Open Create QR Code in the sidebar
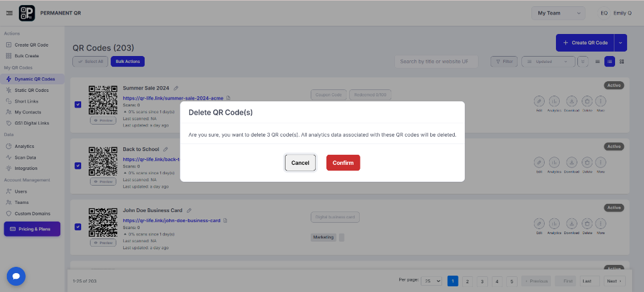 (32, 45)
